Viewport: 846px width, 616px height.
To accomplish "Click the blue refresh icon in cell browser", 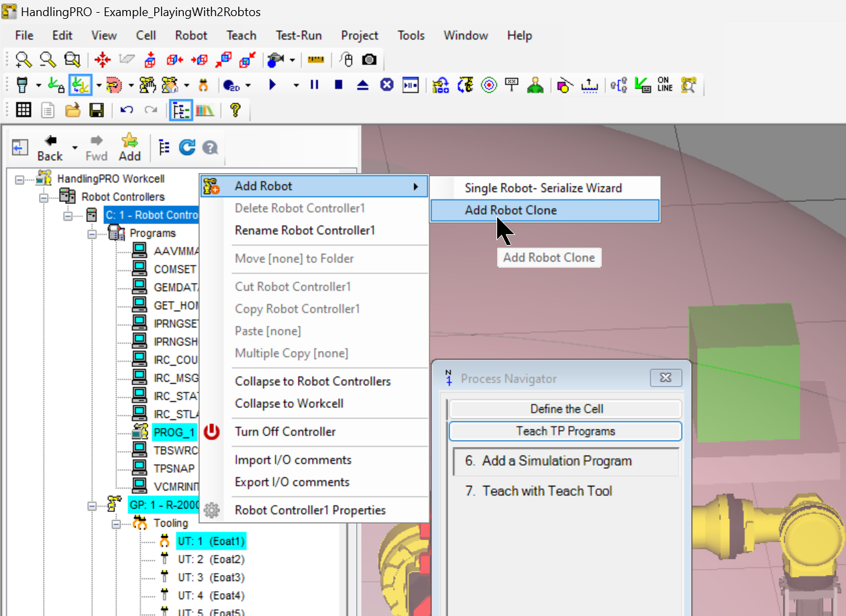I will point(187,148).
